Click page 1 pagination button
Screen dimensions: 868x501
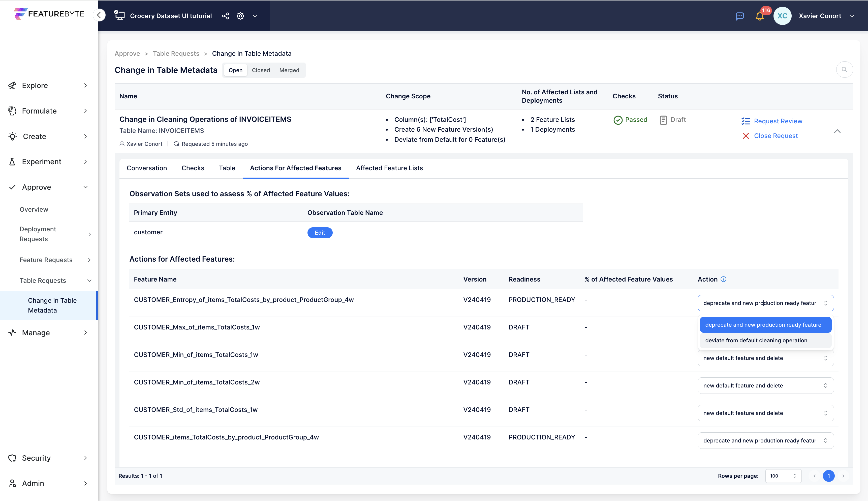tap(828, 476)
